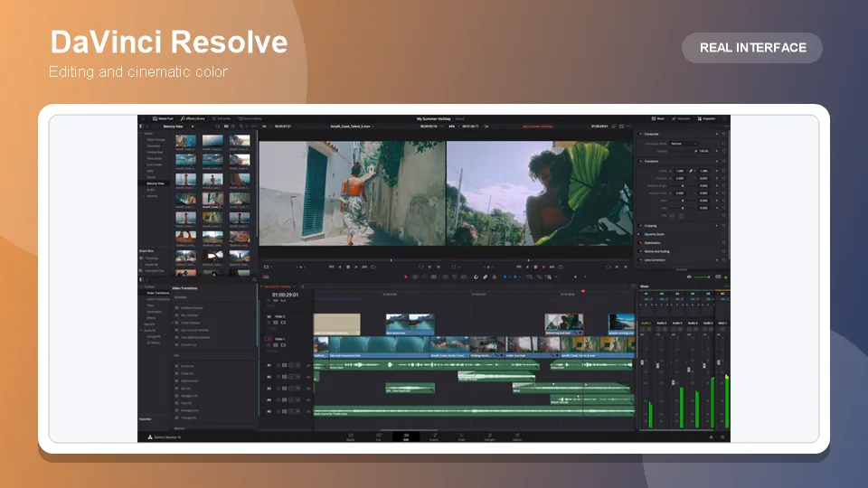Jump to first frame in source viewer
Image resolution: width=868 pixels, height=488 pixels.
tap(331, 267)
